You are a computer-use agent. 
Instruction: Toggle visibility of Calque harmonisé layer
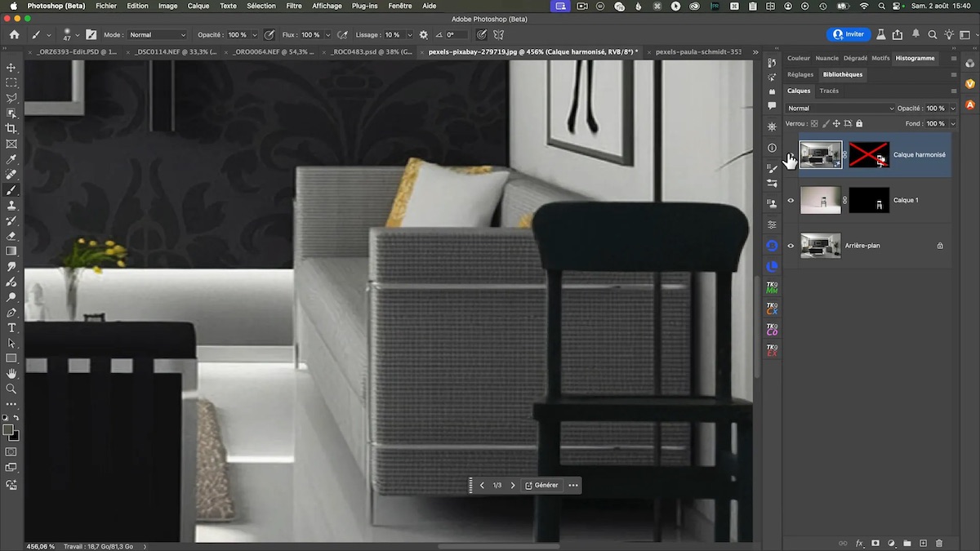pyautogui.click(x=791, y=155)
